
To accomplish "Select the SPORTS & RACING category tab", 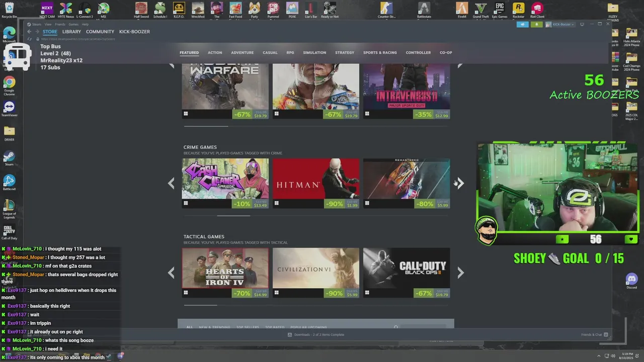I will click(380, 52).
